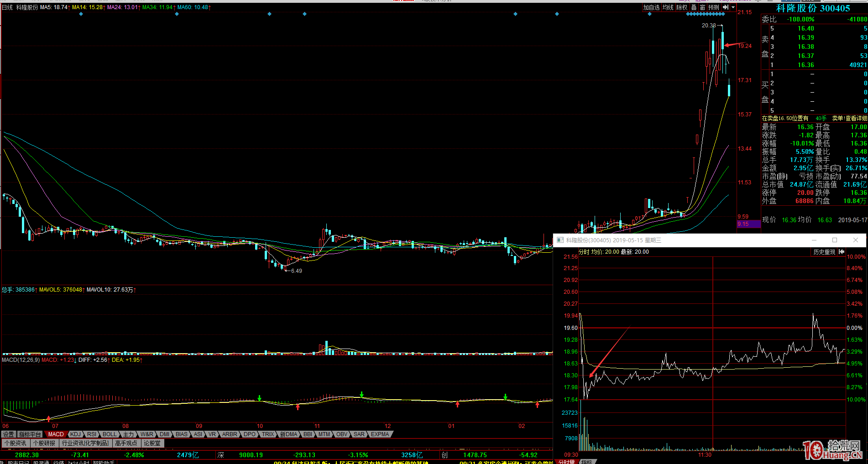Open the 设置 settings button

8,434
